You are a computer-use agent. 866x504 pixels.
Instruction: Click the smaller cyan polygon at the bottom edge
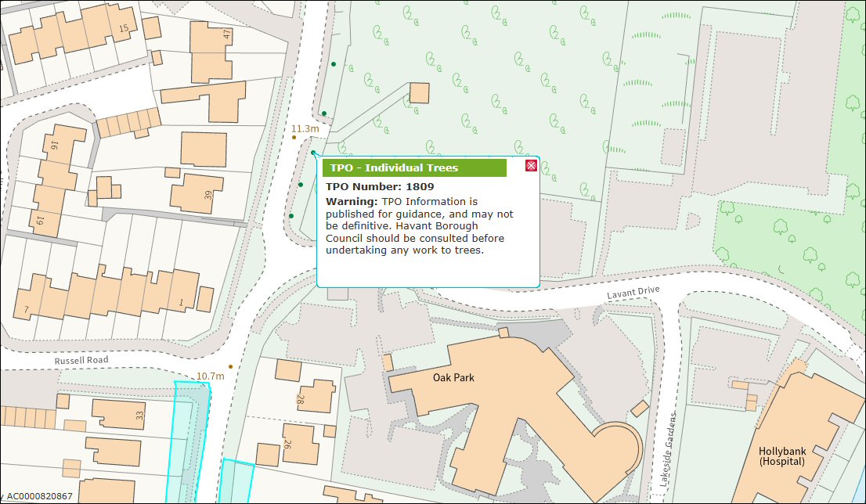coord(236,481)
